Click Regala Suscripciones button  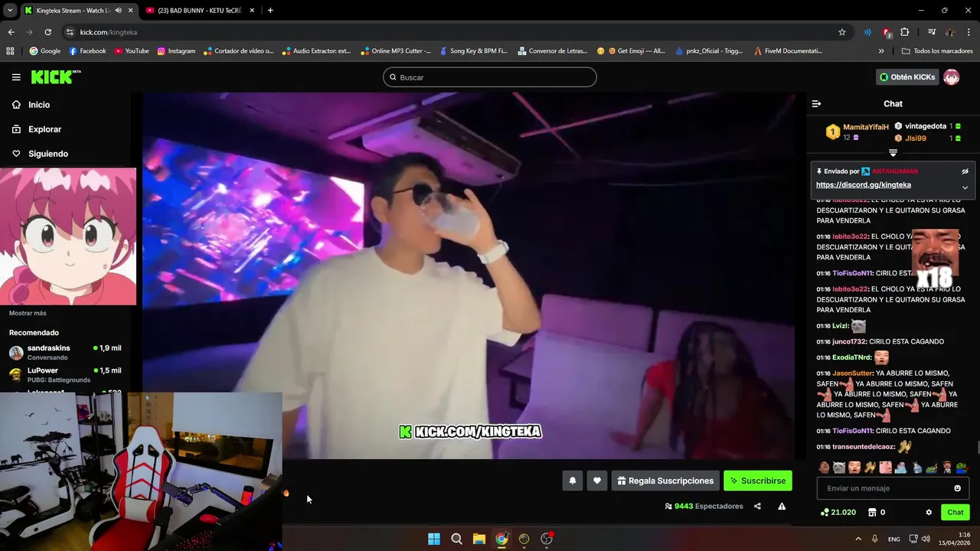(665, 481)
